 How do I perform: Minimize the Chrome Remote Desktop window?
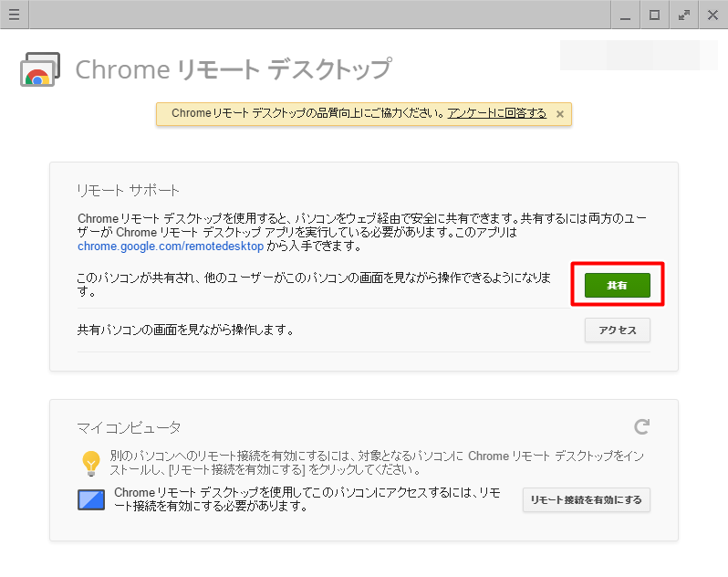click(626, 15)
